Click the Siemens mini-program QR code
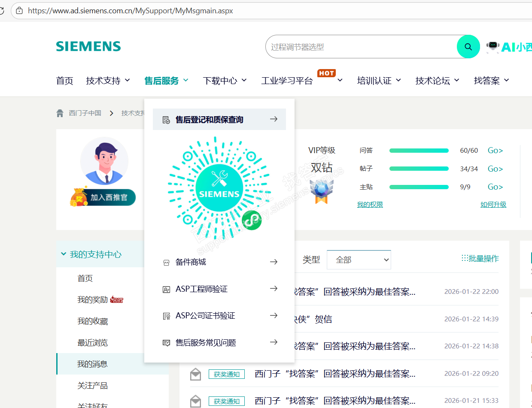 click(x=219, y=188)
